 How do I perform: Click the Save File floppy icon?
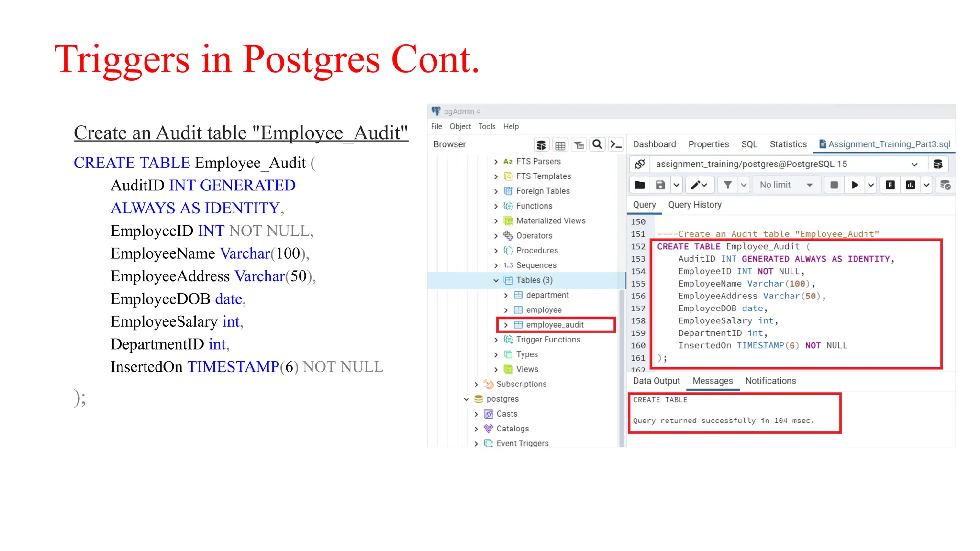click(660, 185)
